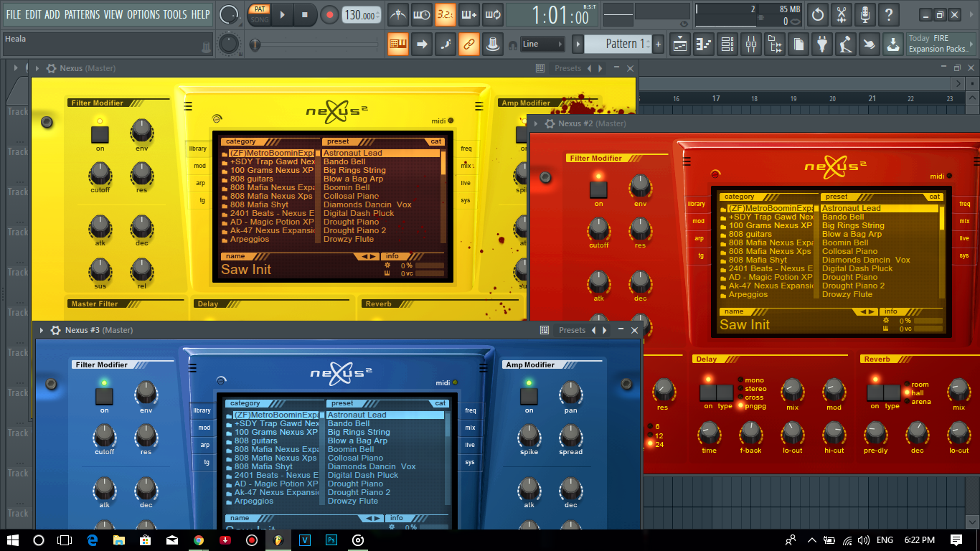The height and width of the screenshot is (551, 980).
Task: Click hamburger menu left of yellow Nexus display
Action: pos(188,106)
